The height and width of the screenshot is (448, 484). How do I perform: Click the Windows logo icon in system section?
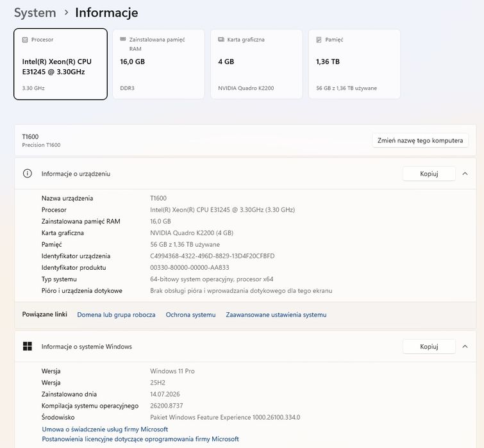[x=28, y=346]
